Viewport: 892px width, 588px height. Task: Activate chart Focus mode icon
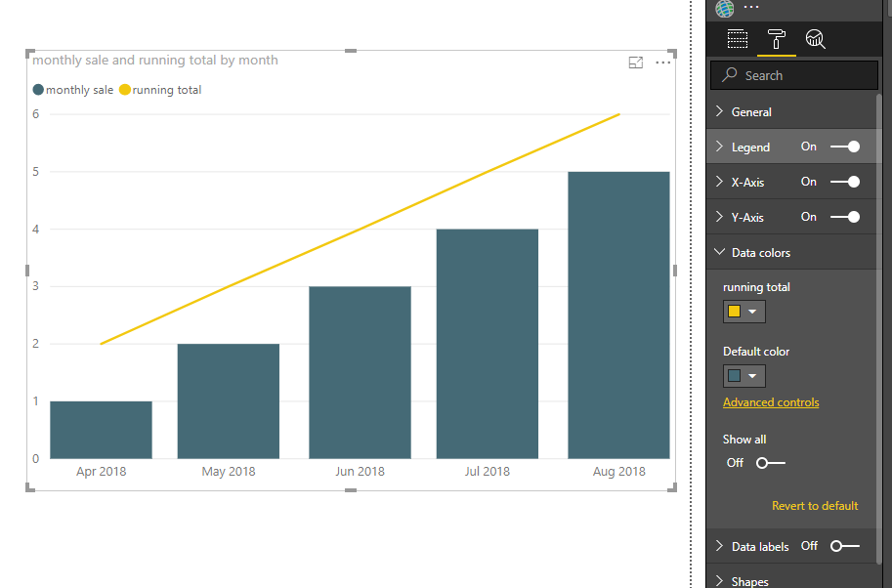tap(635, 63)
